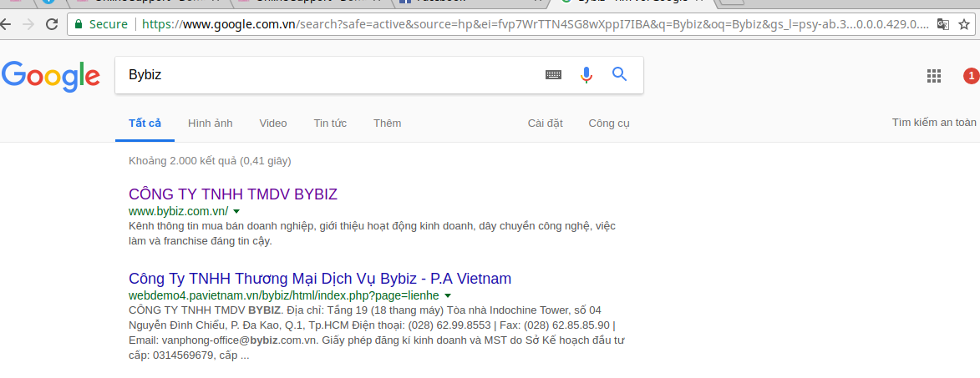This screenshot has height=378, width=980.
Task: Reload the page with the refresh icon
Action: 52,24
